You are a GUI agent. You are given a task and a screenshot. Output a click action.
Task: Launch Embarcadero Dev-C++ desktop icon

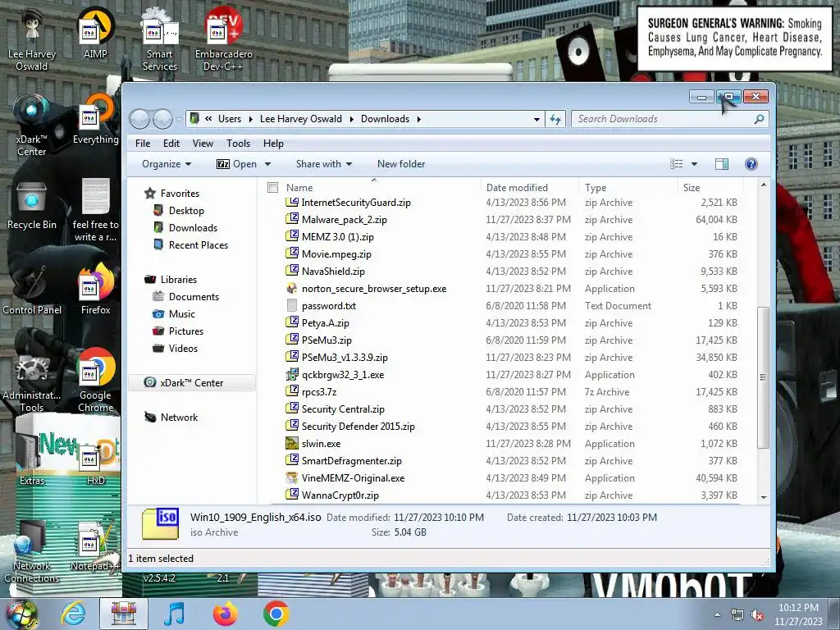click(223, 40)
